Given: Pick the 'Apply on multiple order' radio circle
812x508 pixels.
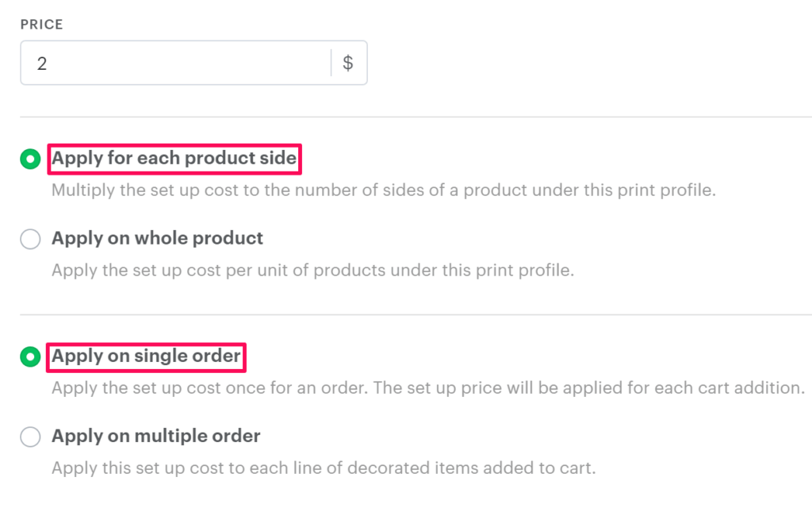Looking at the screenshot, I should pyautogui.click(x=30, y=437).
